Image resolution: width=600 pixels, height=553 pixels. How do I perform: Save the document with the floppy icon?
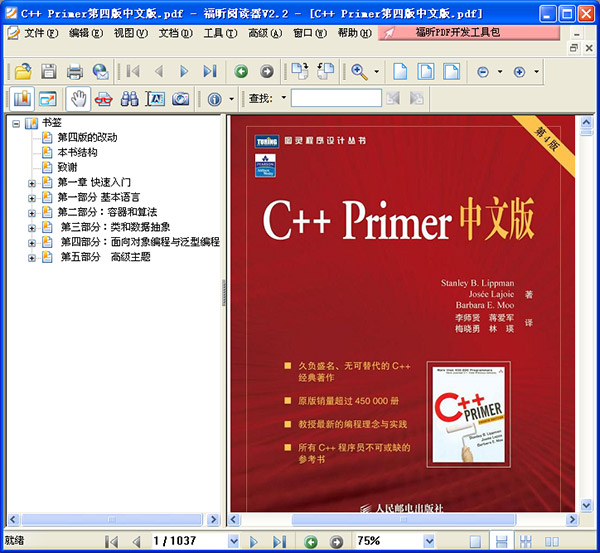49,72
